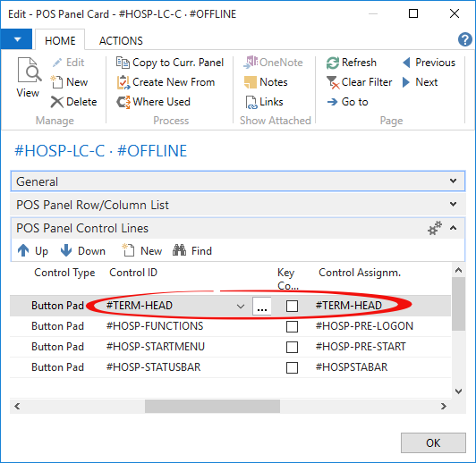This screenshot has height=463, width=476.
Task: Click the Find binoculars icon
Action: tap(179, 250)
